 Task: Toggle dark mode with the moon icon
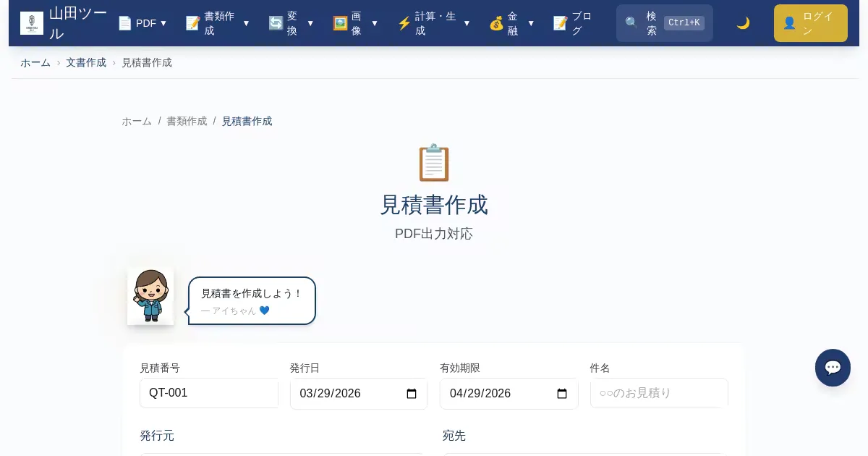(743, 23)
